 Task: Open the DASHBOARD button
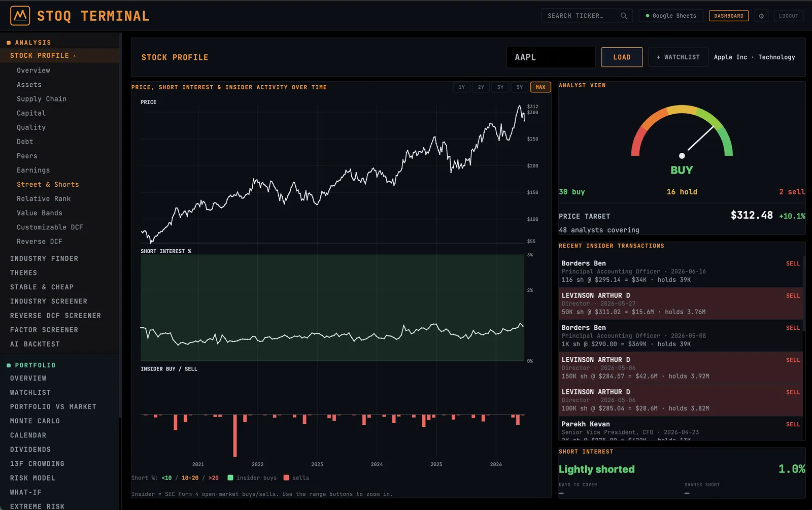pos(729,16)
